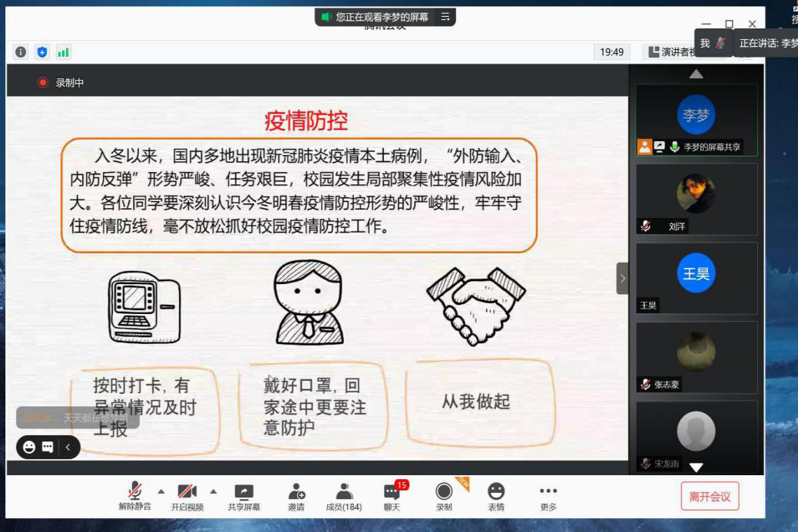This screenshot has width=798, height=532.
Task: Click the 录制中 recording indicator
Action: tap(61, 82)
